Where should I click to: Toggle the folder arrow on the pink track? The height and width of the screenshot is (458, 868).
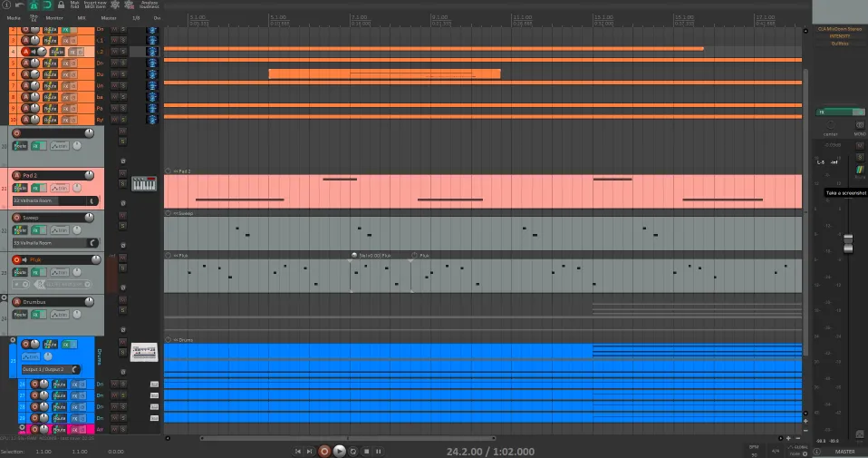click(22, 427)
